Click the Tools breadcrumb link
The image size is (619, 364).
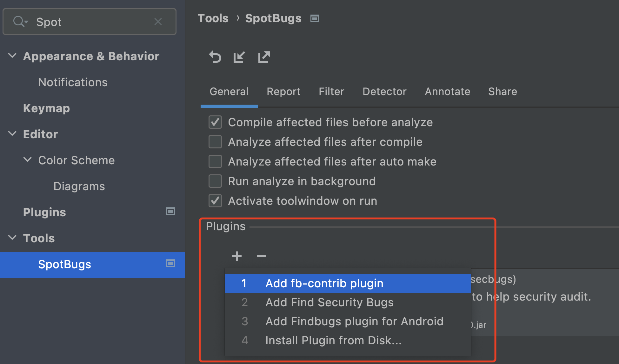(213, 18)
